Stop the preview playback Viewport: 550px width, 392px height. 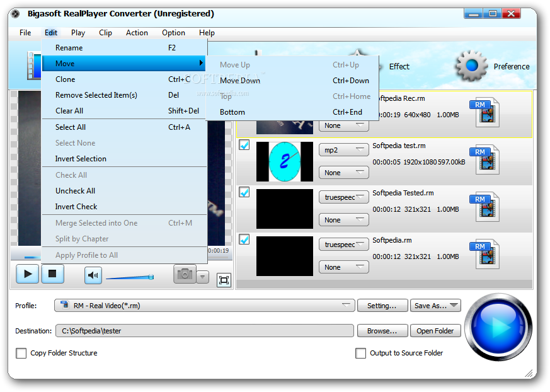coord(53,274)
